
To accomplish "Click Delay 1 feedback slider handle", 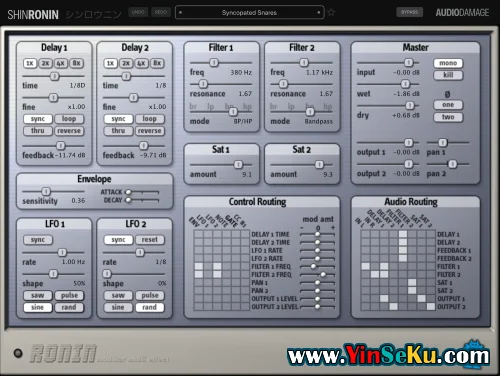I will tap(60, 146).
